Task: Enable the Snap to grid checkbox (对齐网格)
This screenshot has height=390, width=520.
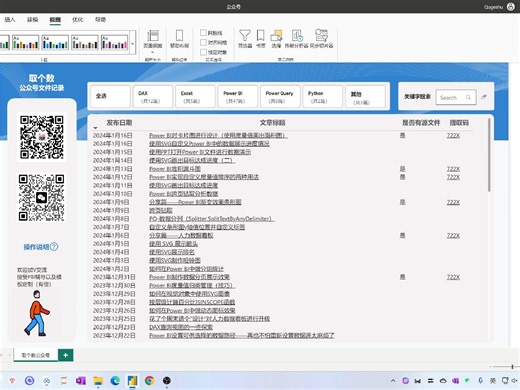Action: coord(203,42)
